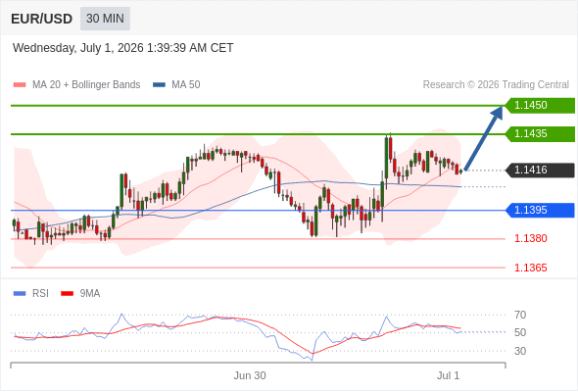Toggle the 9MA red legend marker
This screenshot has width=578, height=392.
[67, 294]
